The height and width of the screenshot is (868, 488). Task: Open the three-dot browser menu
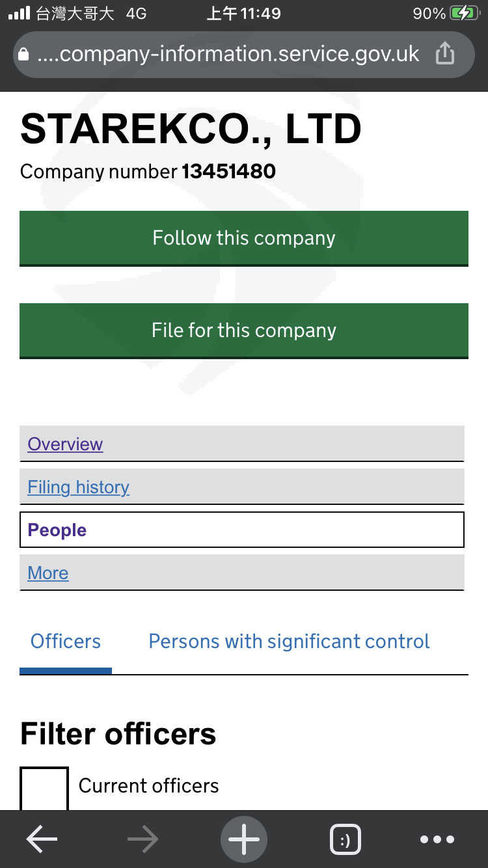437,839
